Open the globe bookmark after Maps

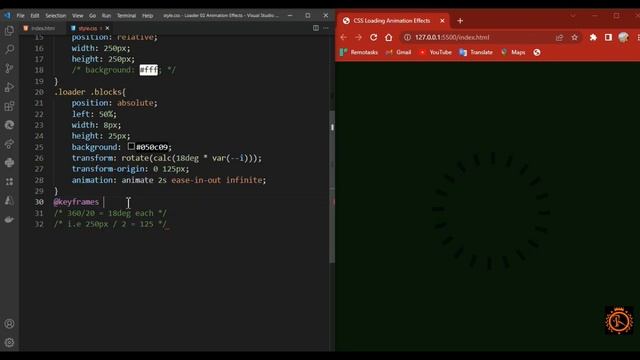pos(537,52)
